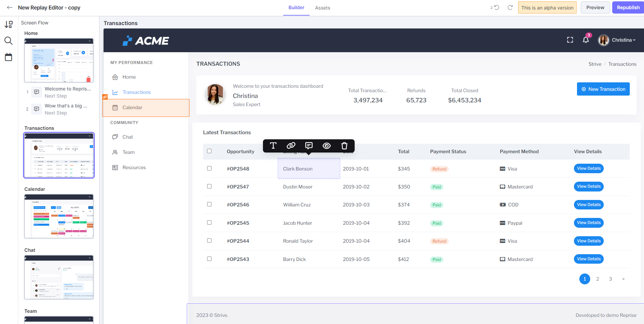Screen dimensions: 644x324
Task: Click the Strive breadcrumb link
Action: point(595,64)
